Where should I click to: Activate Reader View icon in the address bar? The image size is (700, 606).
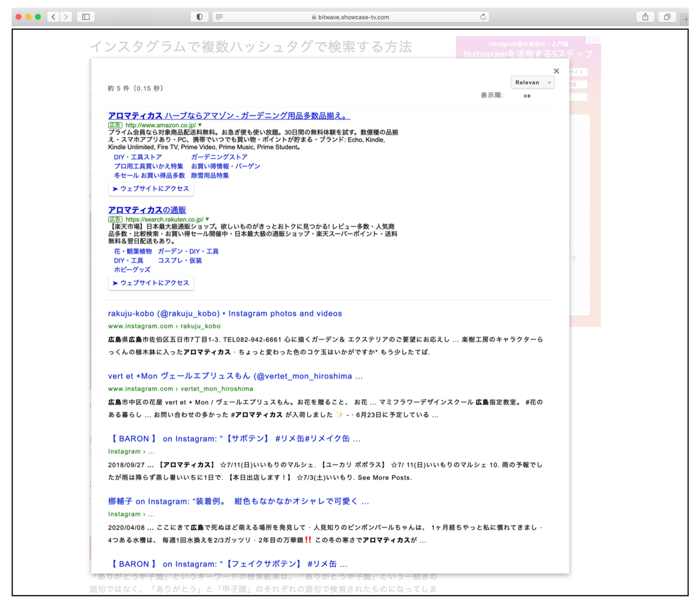(218, 16)
